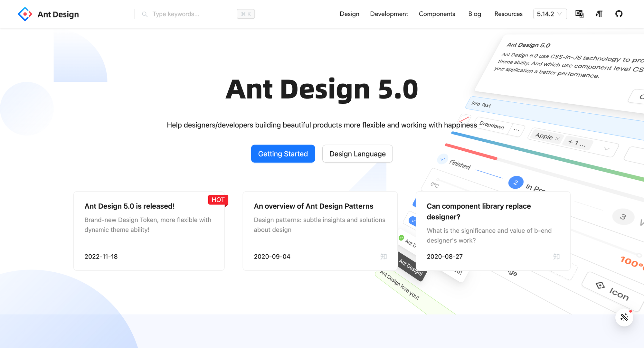
Task: Toggle RTL text direction icon
Action: [599, 14]
